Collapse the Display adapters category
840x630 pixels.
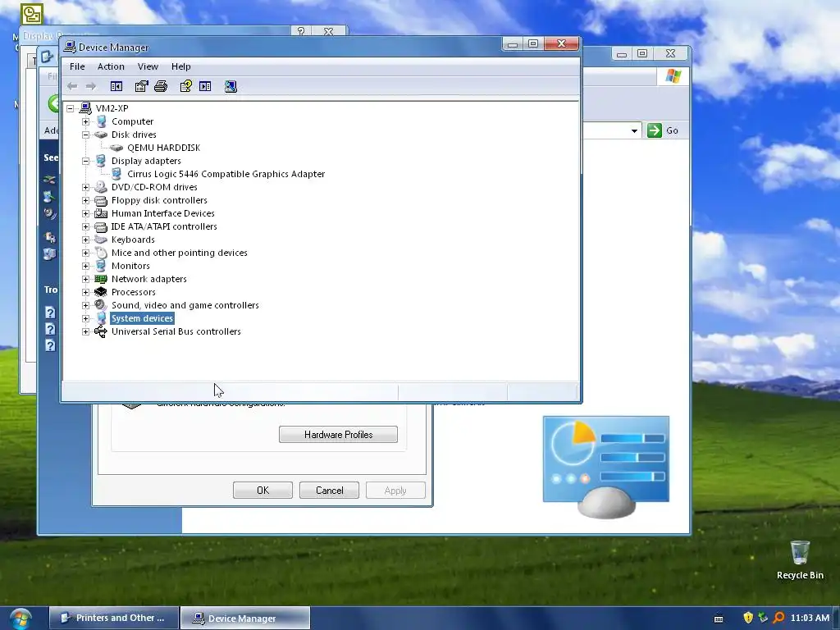[x=85, y=161]
